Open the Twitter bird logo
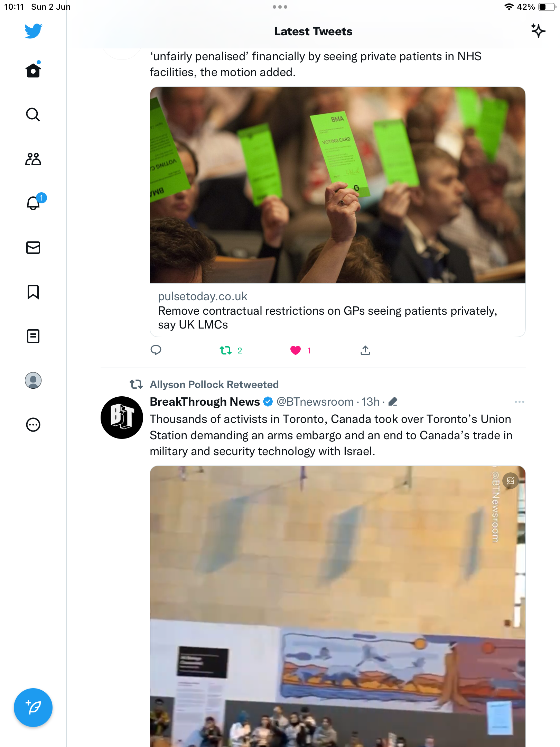The height and width of the screenshot is (747, 560). coord(33,31)
